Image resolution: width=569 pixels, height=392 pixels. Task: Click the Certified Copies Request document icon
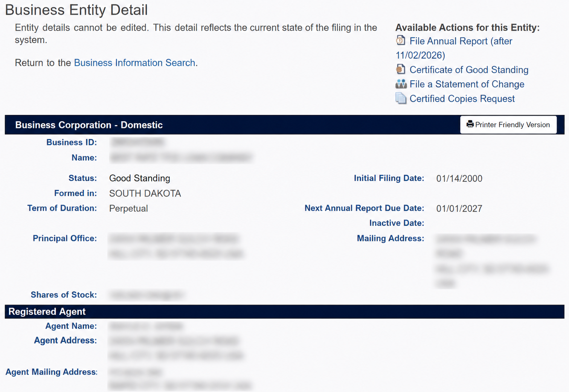pos(401,98)
